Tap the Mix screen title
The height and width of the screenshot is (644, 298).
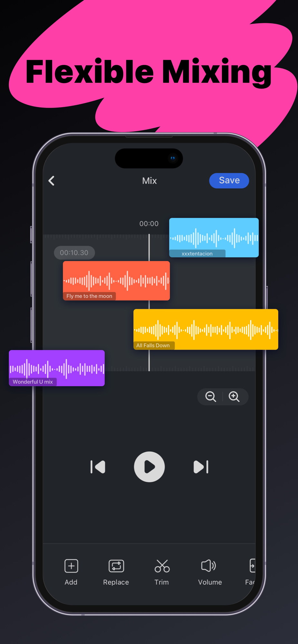tap(149, 181)
